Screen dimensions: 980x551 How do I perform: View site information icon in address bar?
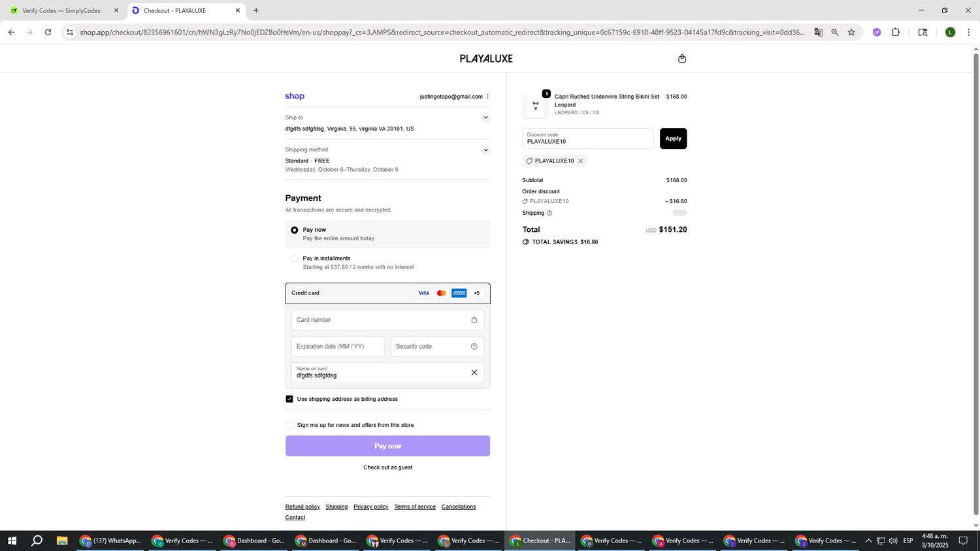pyautogui.click(x=71, y=32)
